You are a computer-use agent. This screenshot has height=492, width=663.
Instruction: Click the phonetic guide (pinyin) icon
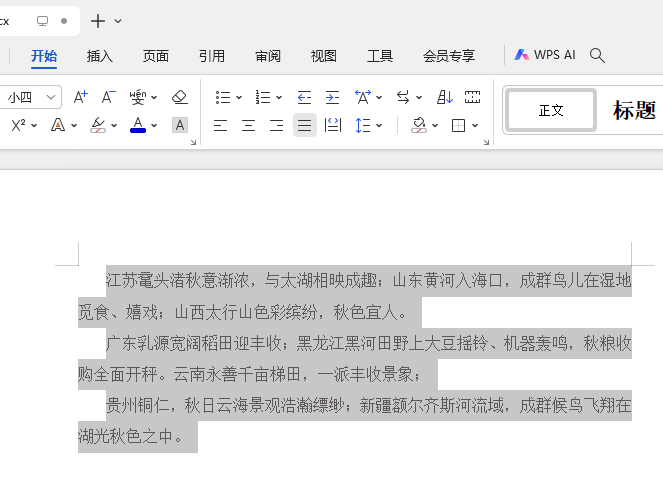(x=138, y=98)
